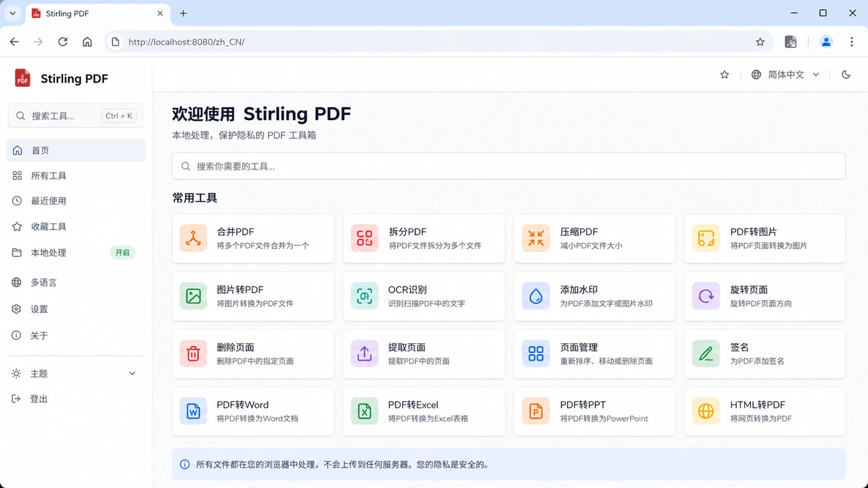This screenshot has width=868, height=488.
Task: Click the browser address bar URL
Action: coord(187,42)
